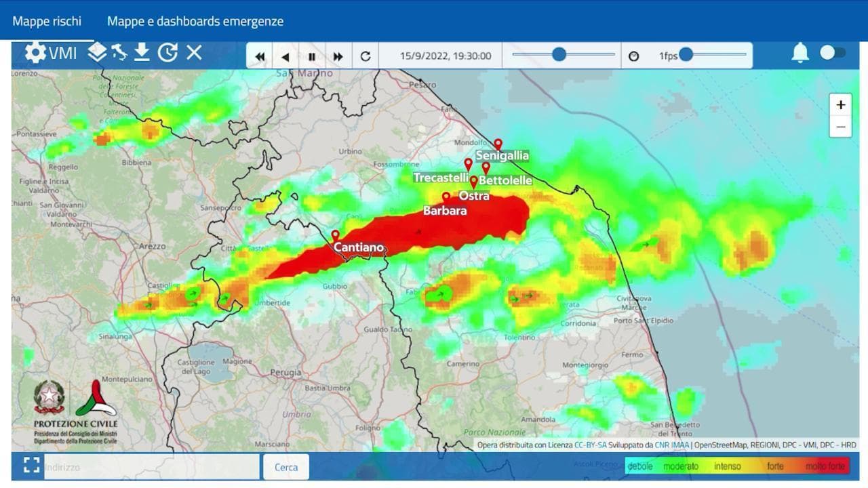Image resolution: width=868 pixels, height=488 pixels.
Task: Click the OpenStreetMap attribution text
Action: [x=720, y=445]
